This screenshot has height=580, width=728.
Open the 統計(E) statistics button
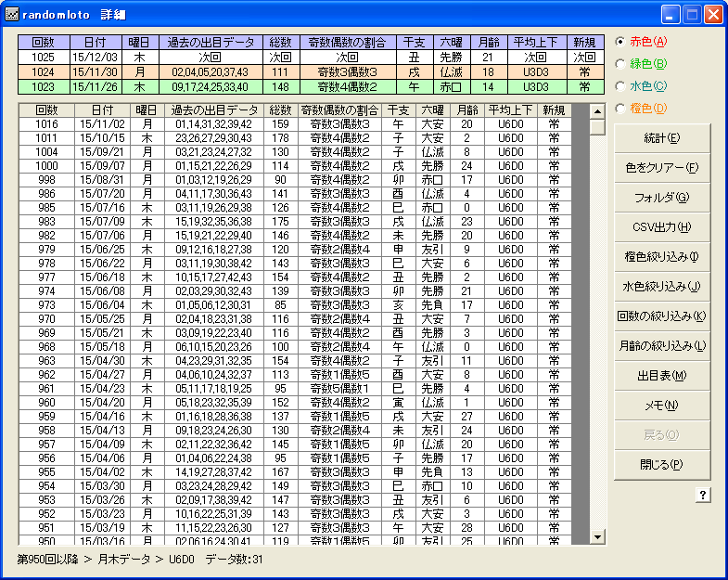pyautogui.click(x=662, y=138)
